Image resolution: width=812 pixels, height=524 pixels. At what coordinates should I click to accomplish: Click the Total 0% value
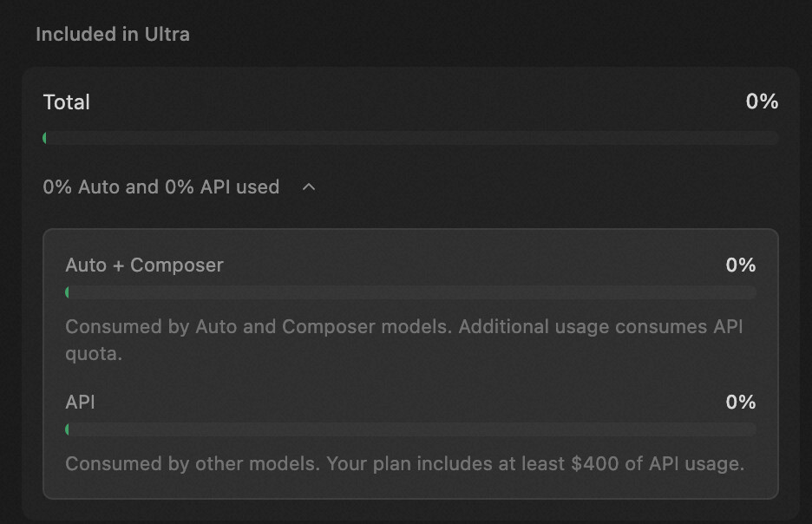point(762,102)
